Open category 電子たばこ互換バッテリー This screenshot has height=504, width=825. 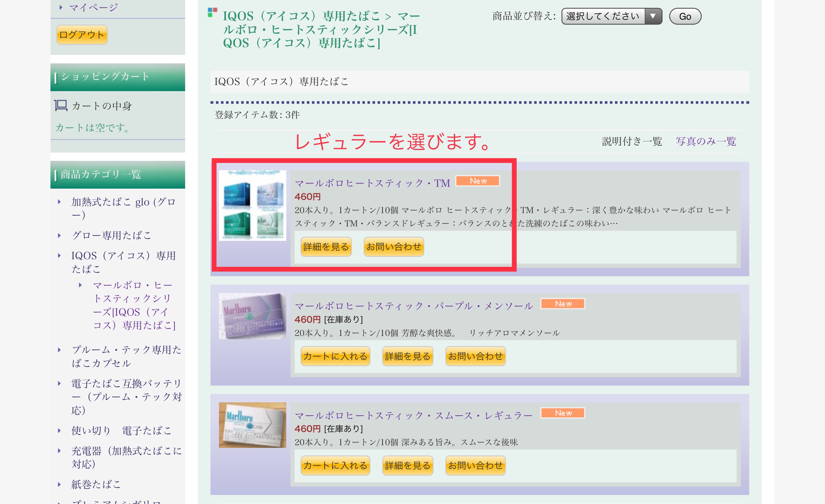click(x=126, y=397)
